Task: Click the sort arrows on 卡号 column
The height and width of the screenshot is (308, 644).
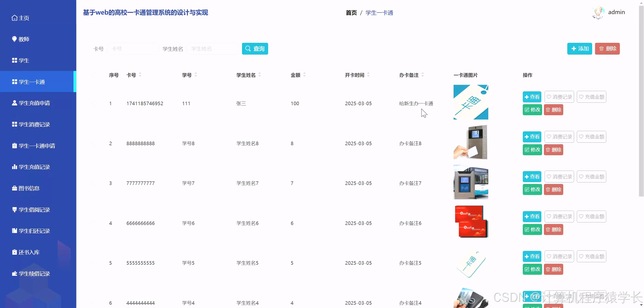Action: click(x=140, y=75)
